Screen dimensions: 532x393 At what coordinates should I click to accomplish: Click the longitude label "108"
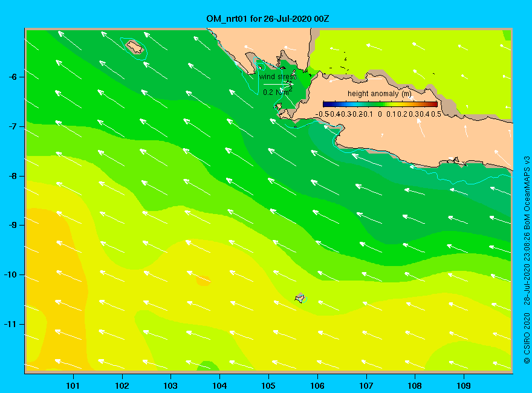tap(415, 386)
